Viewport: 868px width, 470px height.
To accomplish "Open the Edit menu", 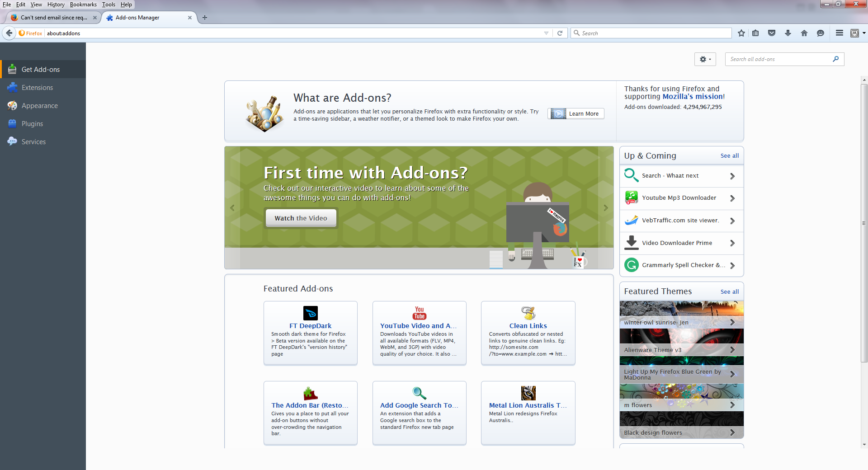I will point(21,5).
